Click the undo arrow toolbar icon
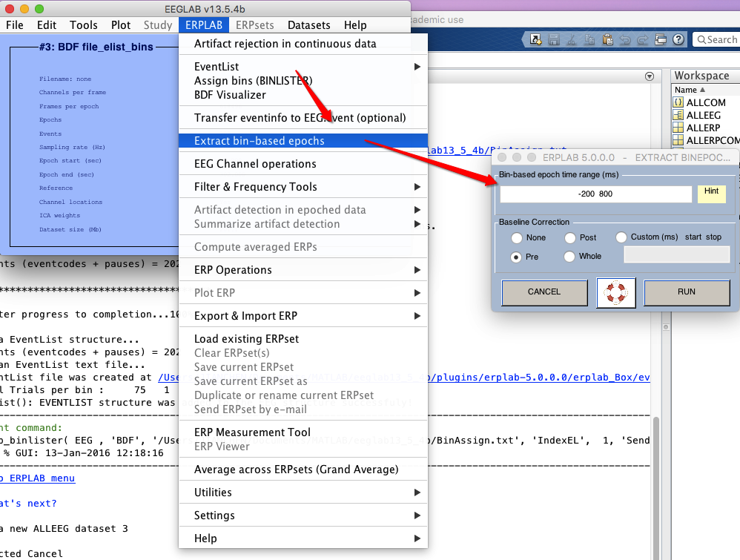The width and height of the screenshot is (740, 560). (x=625, y=39)
